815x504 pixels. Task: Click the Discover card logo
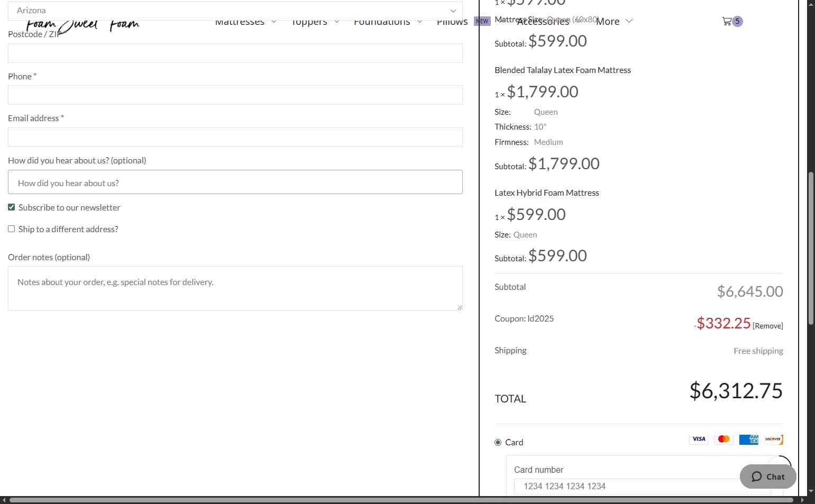click(773, 439)
